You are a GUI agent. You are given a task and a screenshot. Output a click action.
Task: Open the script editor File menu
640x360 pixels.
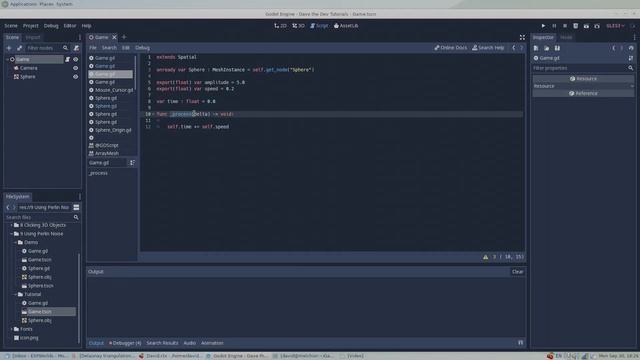click(x=93, y=48)
